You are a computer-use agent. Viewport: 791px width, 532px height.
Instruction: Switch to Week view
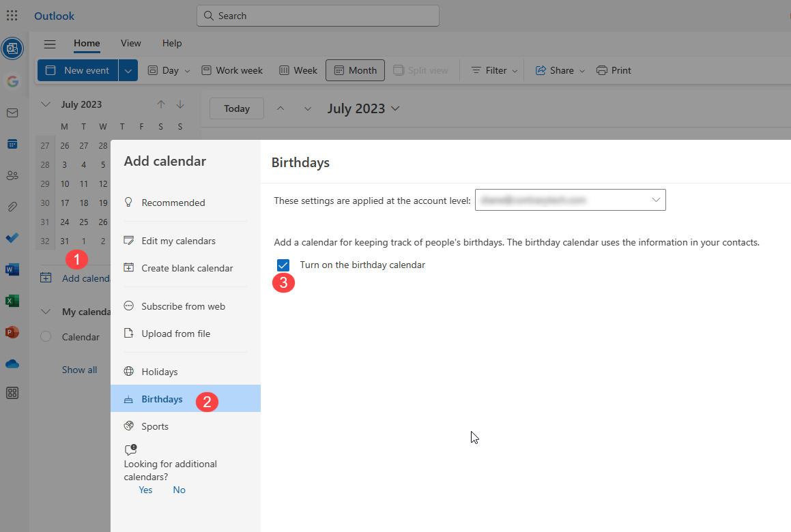point(298,70)
